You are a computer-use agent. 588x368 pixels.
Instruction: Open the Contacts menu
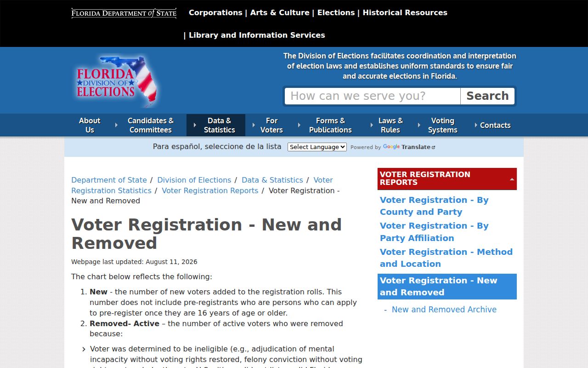click(495, 125)
